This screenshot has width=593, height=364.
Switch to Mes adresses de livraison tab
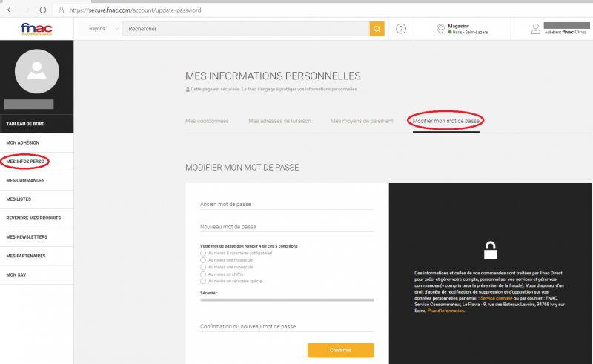pos(280,121)
